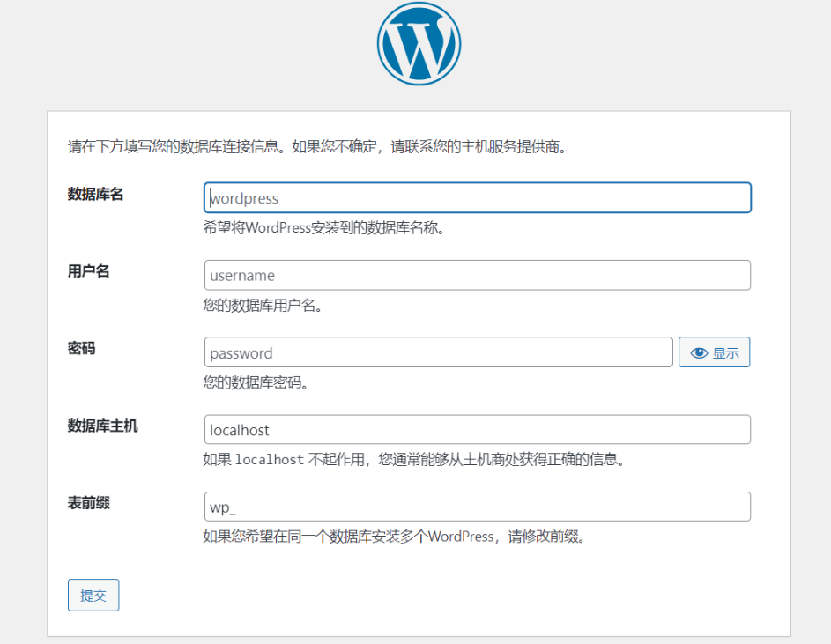Viewport: 831px width, 644px height.
Task: Select the 密码 input field
Action: click(x=438, y=352)
